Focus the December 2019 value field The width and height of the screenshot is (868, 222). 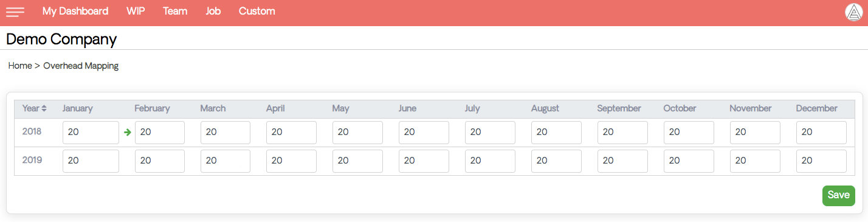821,161
